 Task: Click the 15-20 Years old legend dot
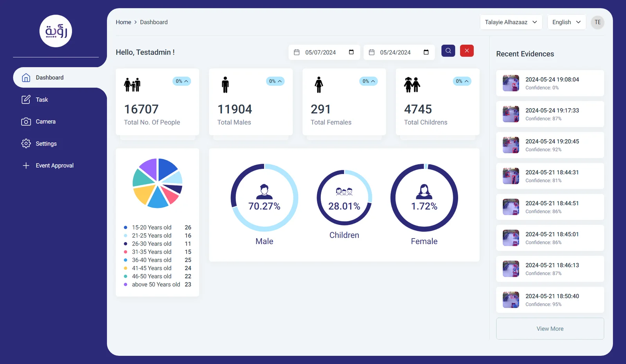125,228
